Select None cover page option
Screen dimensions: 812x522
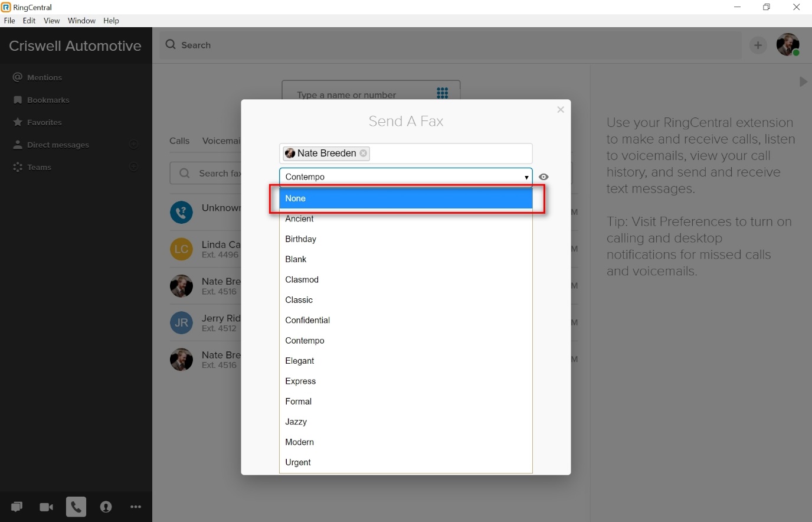(406, 198)
